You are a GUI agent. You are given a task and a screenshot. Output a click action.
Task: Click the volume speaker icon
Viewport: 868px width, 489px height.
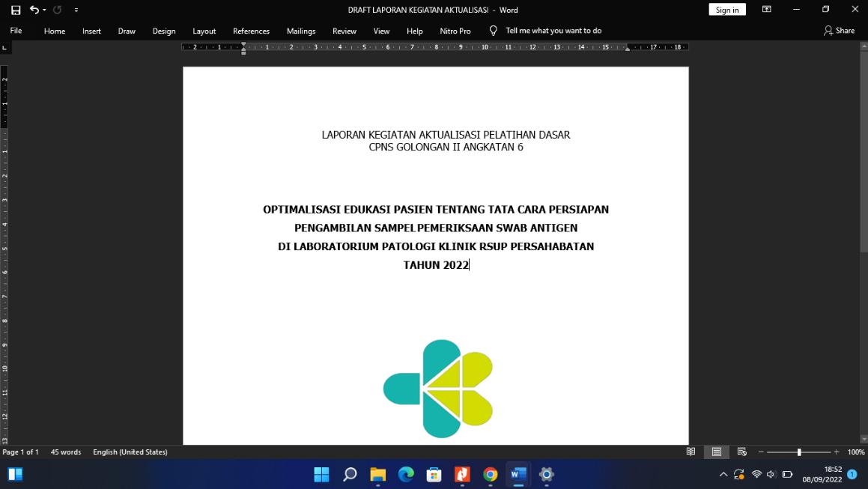pos(771,475)
